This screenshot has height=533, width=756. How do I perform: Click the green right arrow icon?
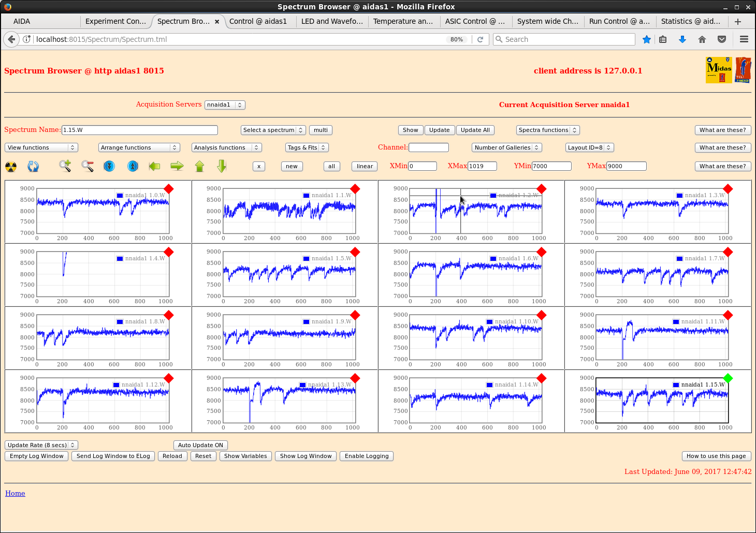pos(177,166)
